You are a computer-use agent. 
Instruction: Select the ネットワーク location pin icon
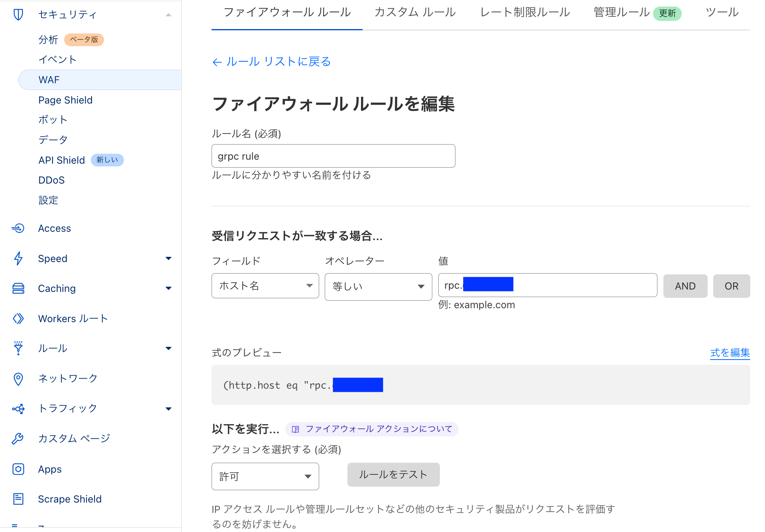pos(18,379)
